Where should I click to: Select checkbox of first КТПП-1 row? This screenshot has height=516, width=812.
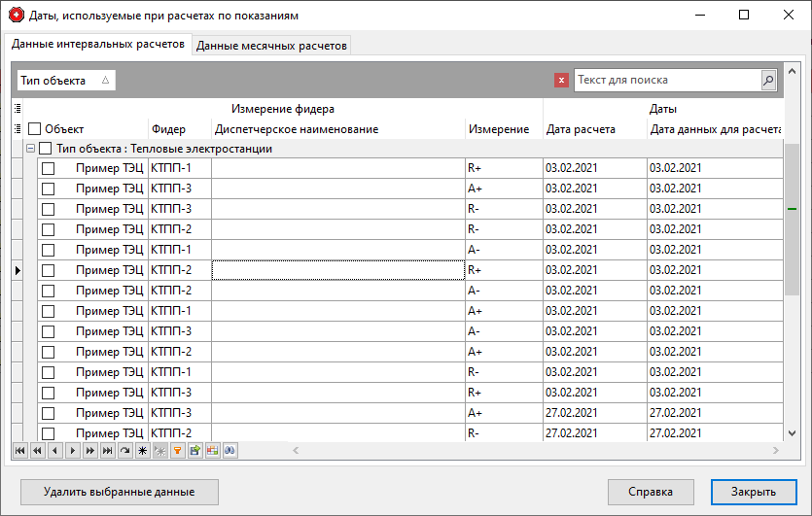tap(48, 169)
